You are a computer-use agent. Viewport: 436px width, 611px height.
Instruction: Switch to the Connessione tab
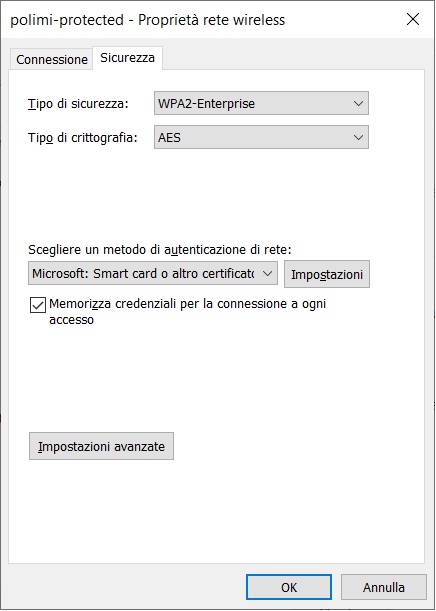pos(52,60)
